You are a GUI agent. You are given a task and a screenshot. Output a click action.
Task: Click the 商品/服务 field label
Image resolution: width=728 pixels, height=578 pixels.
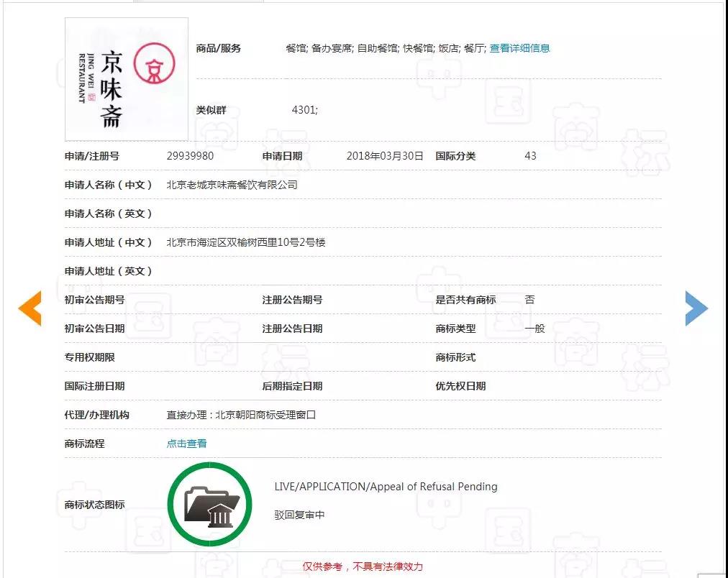point(218,48)
